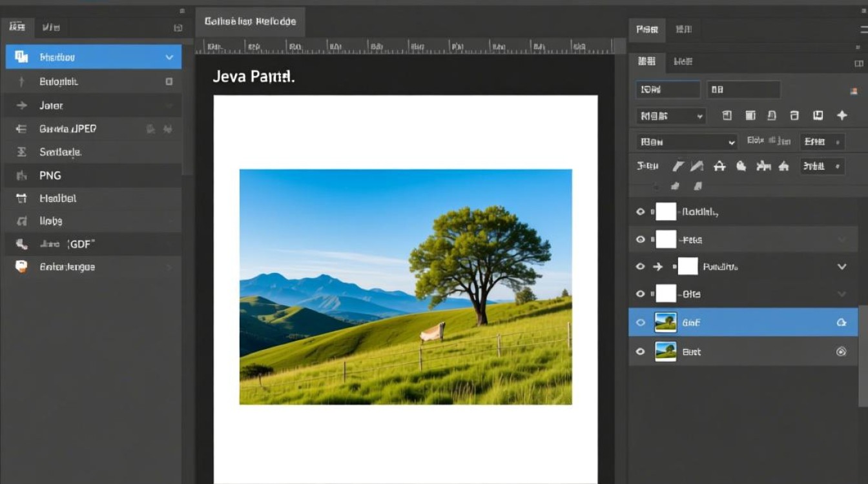Click the icon left of the PNG entry
This screenshot has height=484, width=868.
click(x=21, y=176)
